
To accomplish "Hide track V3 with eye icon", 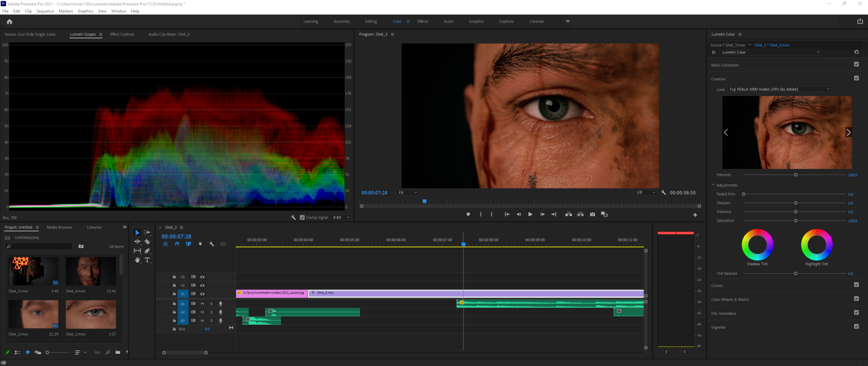I will [x=202, y=277].
